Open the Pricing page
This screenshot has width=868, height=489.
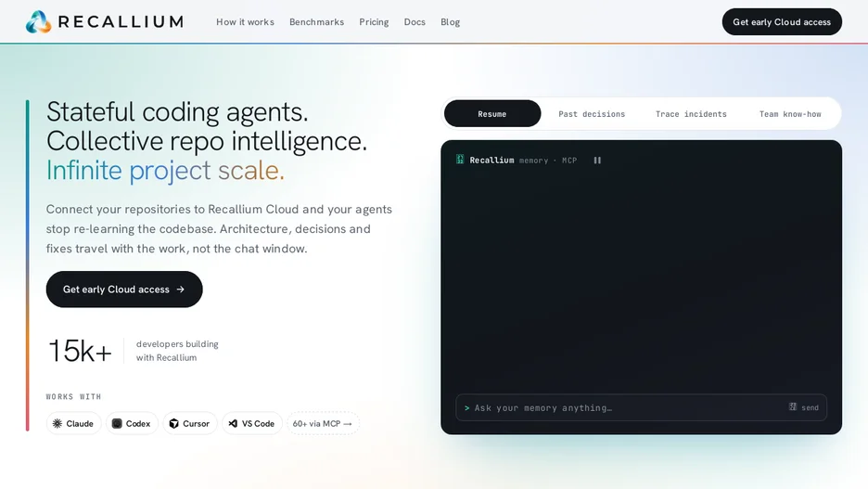tap(374, 21)
